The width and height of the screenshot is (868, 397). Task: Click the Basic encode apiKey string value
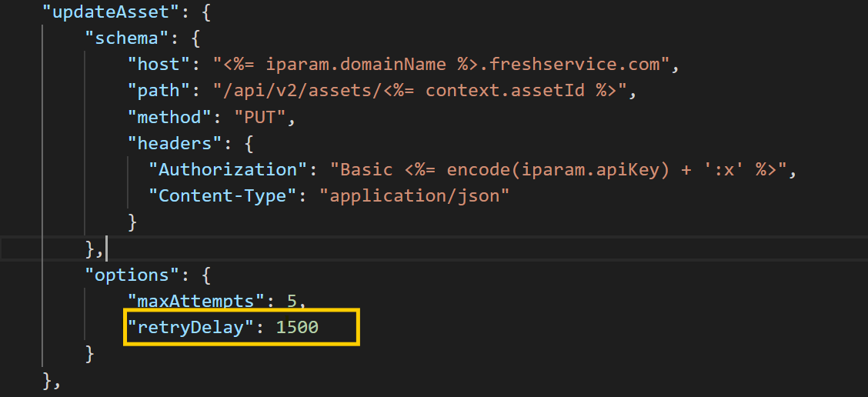point(557,170)
